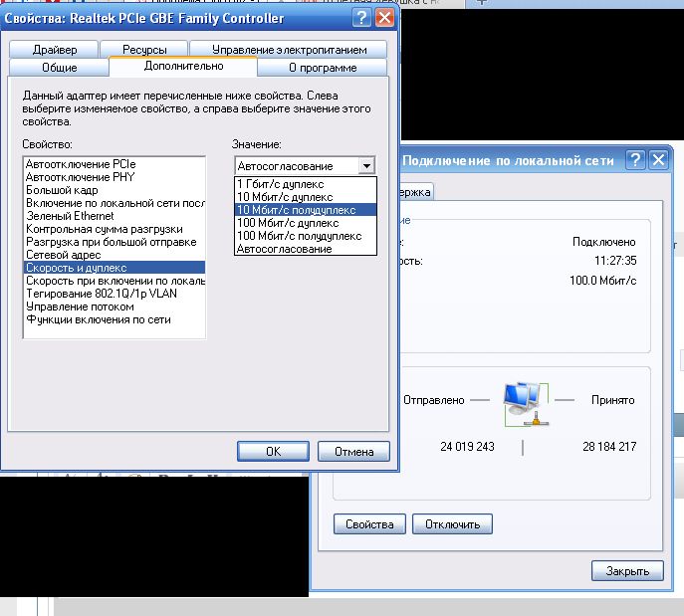Viewport: 684px width, 616px height.
Task: Confirm with the OK button
Action: coord(273,451)
